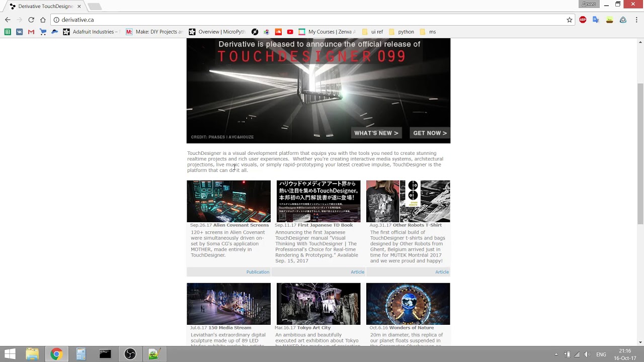
Task: Close the Derivative TouchDesigner tab
Action: click(79, 7)
